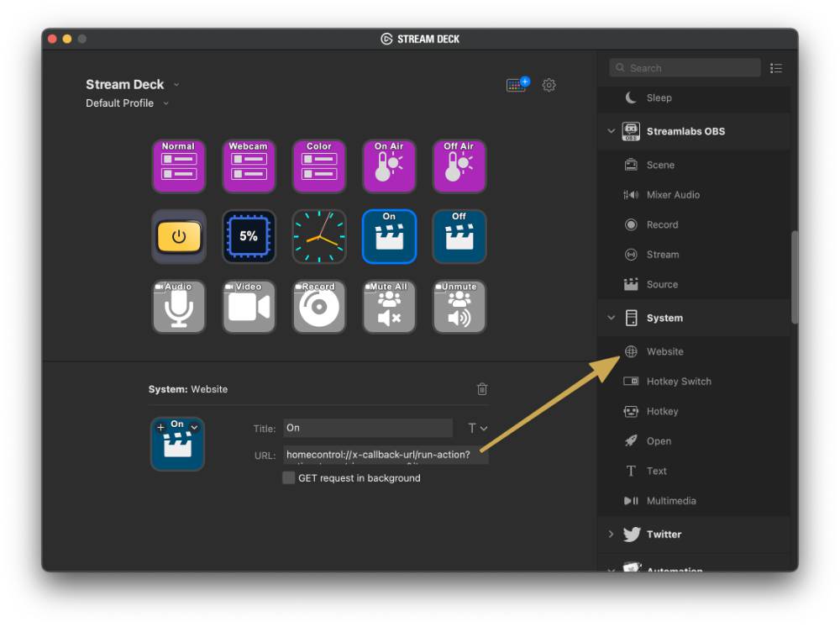Collapse the System category

click(612, 318)
